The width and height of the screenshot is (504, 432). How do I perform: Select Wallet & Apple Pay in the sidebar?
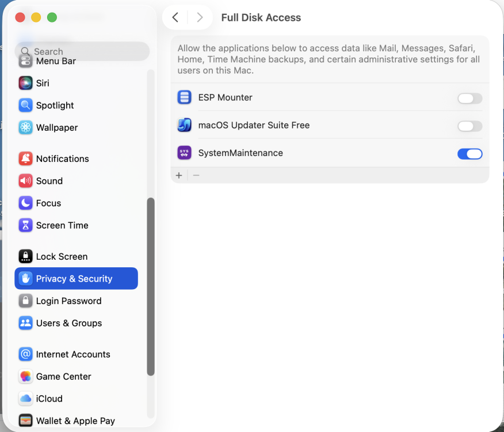76,420
